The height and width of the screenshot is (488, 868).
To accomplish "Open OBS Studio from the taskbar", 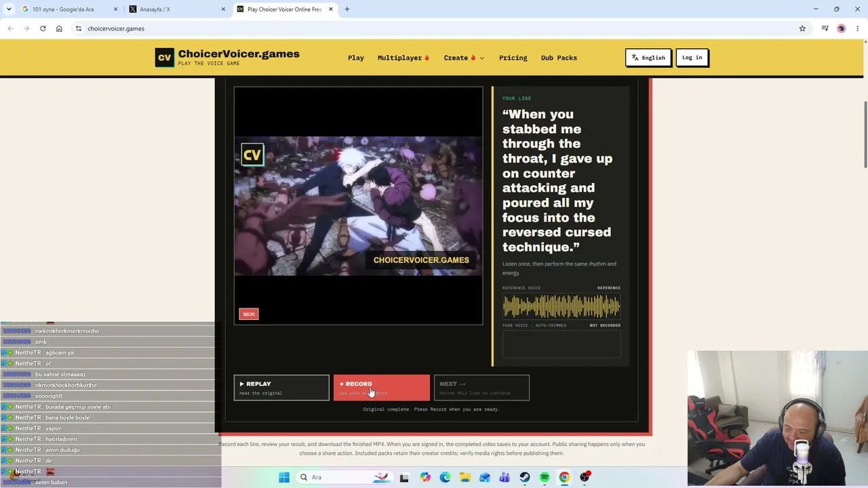I will [x=585, y=477].
